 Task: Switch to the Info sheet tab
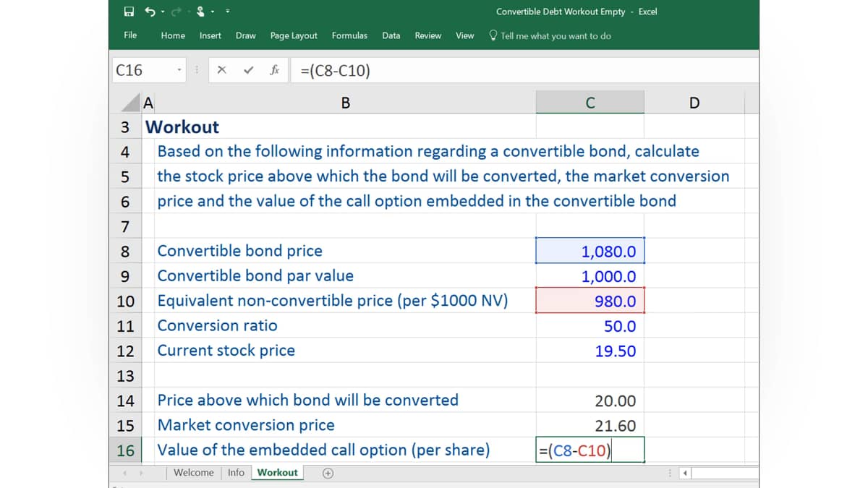pyautogui.click(x=236, y=473)
